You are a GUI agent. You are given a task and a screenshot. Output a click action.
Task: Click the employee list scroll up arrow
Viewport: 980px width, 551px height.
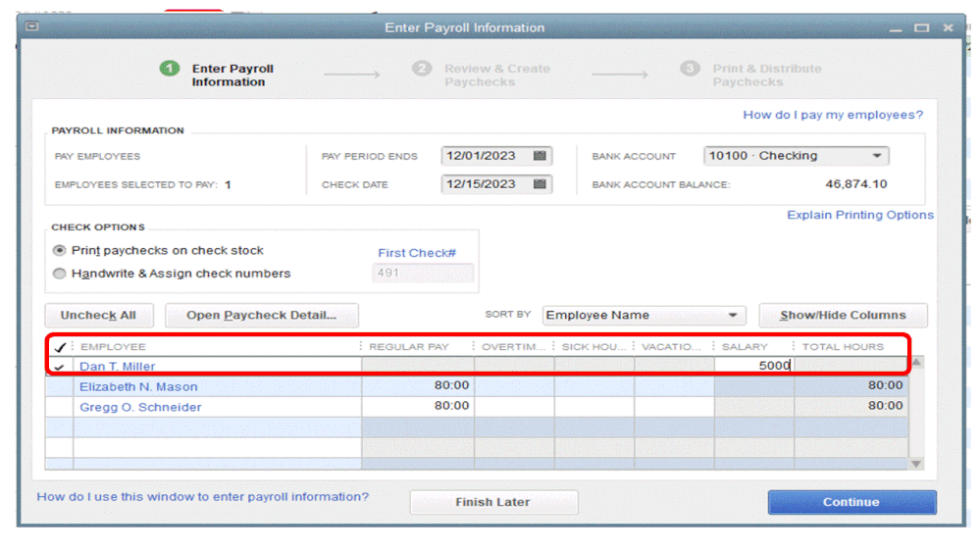click(x=917, y=363)
